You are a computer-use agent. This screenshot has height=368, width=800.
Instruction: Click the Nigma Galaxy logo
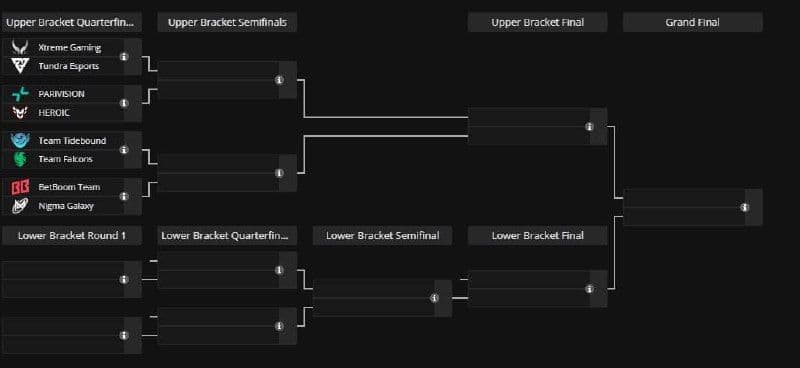[x=20, y=206]
